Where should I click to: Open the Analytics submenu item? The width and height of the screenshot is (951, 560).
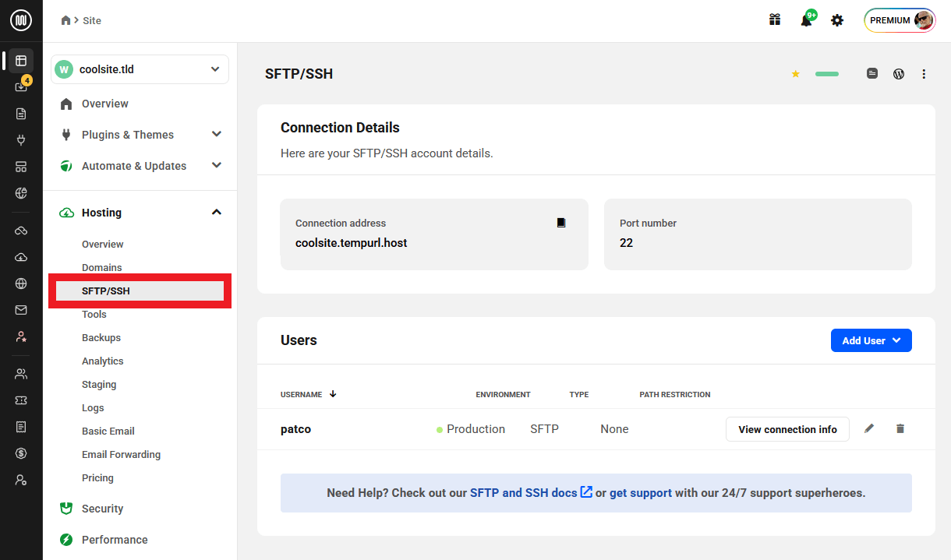tap(103, 361)
